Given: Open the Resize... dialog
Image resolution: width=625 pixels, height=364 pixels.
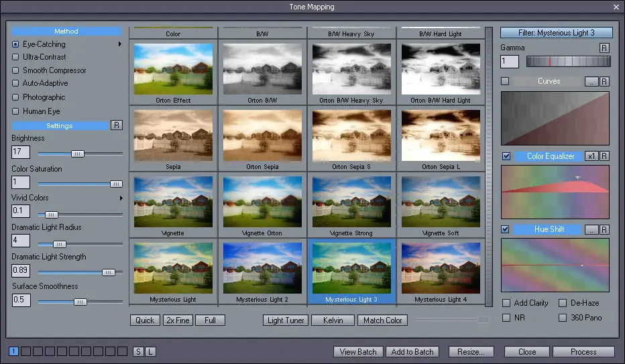Looking at the screenshot, I should pos(471,352).
